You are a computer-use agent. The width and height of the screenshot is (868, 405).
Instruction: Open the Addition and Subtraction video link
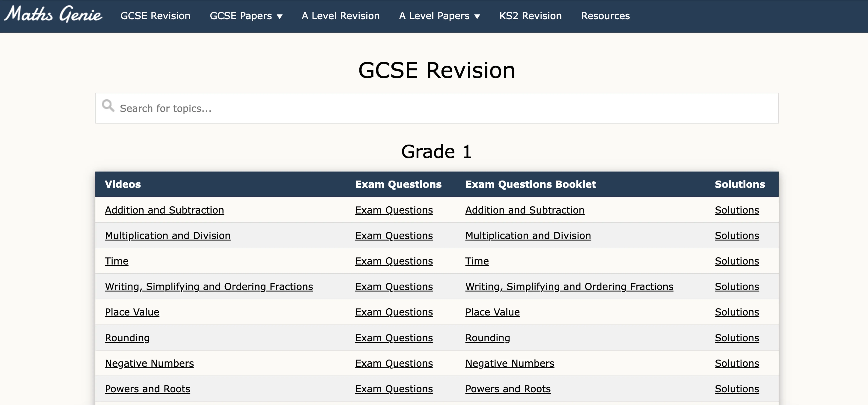coord(164,210)
